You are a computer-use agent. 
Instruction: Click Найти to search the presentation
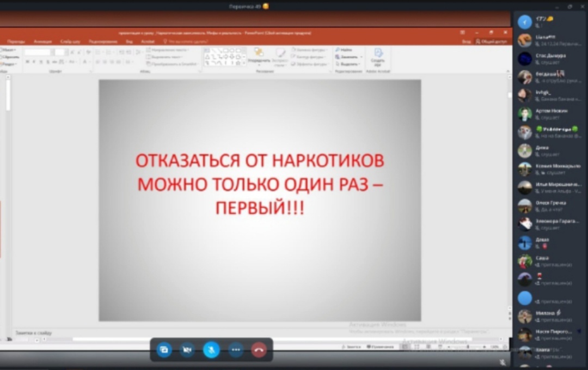(x=344, y=50)
